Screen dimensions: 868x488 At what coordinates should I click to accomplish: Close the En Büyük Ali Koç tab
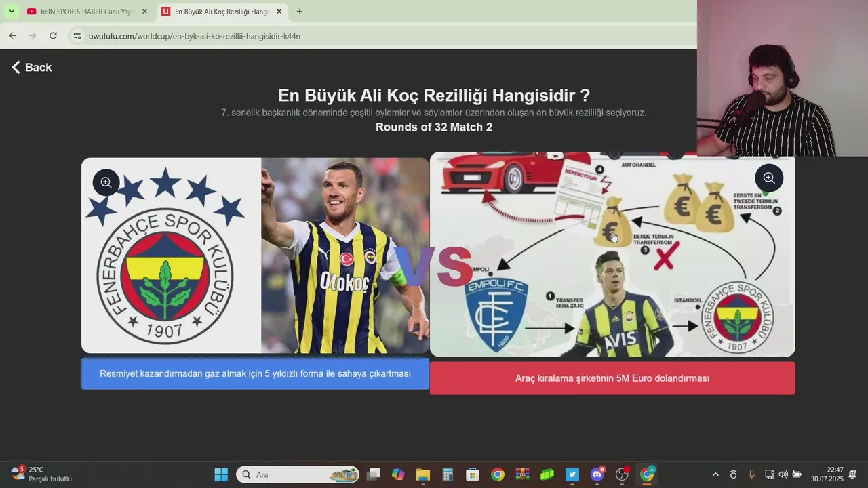[279, 12]
